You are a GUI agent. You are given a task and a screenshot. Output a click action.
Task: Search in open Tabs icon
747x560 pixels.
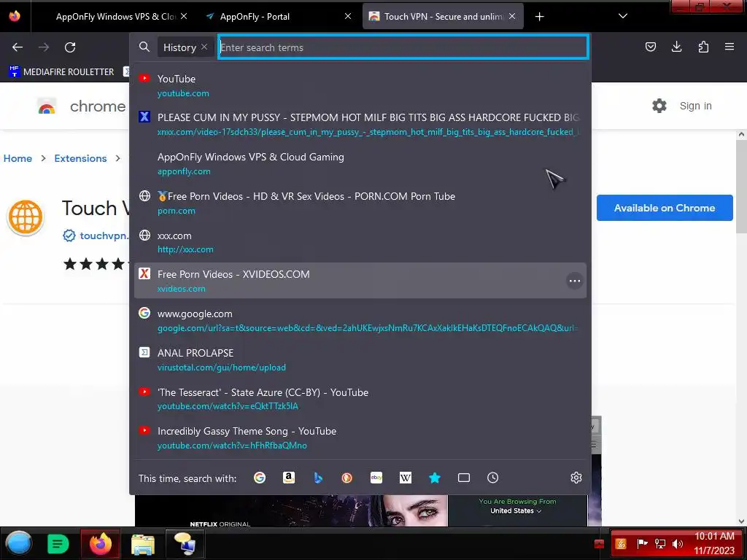[x=463, y=478]
